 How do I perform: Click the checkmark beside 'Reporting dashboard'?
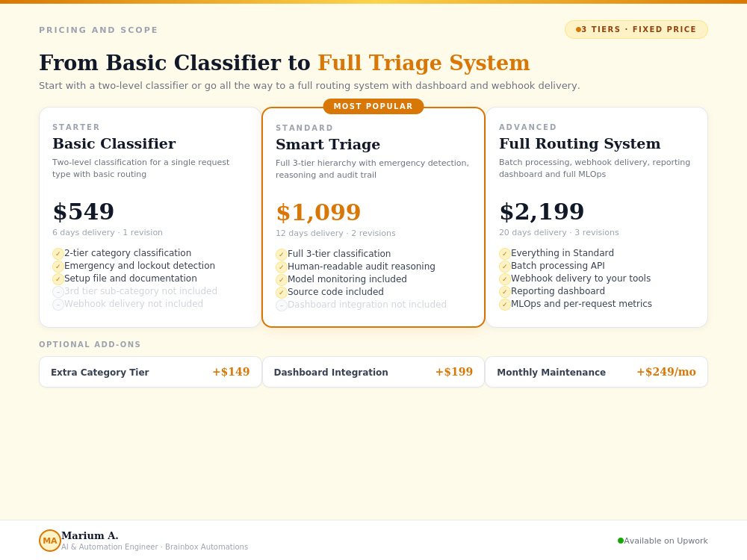(x=505, y=291)
